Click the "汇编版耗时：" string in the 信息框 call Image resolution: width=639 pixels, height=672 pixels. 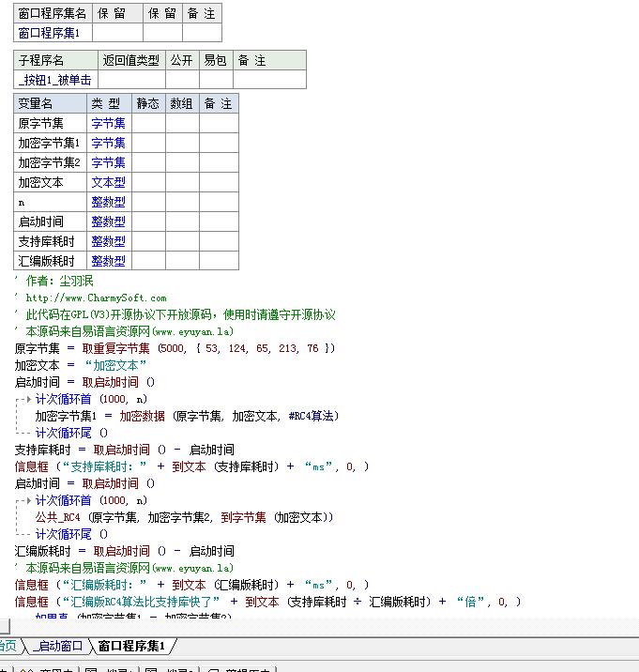click(x=104, y=585)
